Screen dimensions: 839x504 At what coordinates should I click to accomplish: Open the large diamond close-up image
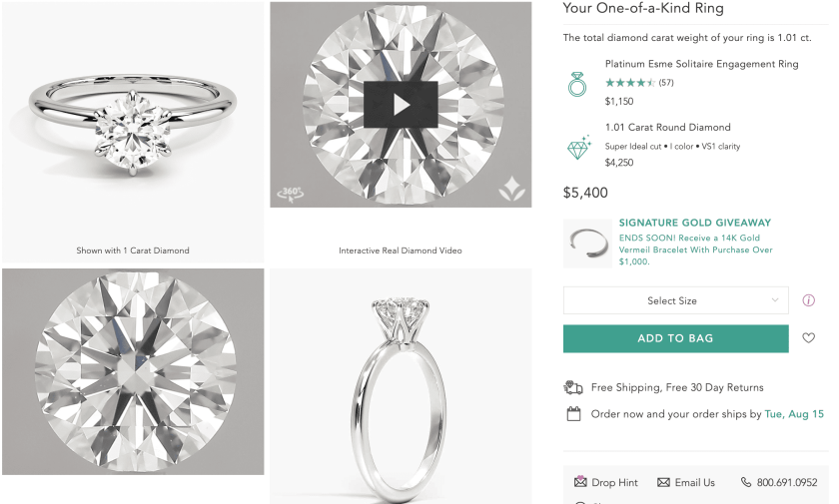[x=133, y=371]
